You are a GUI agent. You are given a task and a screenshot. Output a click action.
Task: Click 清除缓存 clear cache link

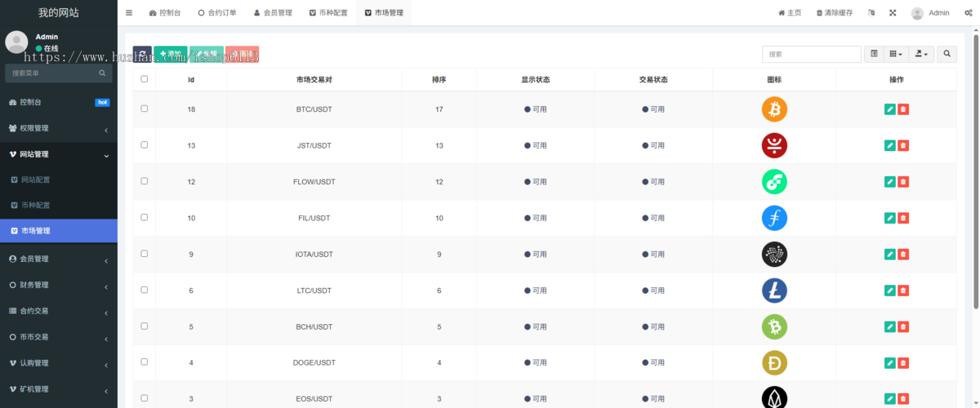tap(835, 13)
